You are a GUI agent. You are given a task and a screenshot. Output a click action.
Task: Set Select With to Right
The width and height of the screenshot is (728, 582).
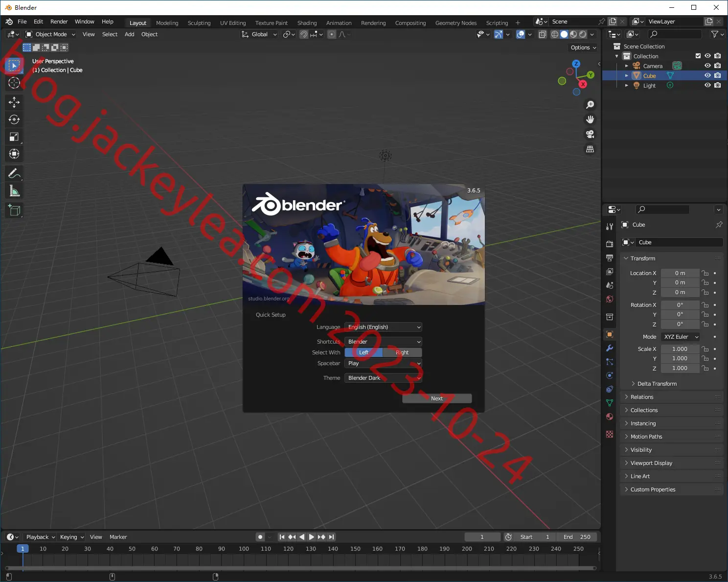click(402, 352)
